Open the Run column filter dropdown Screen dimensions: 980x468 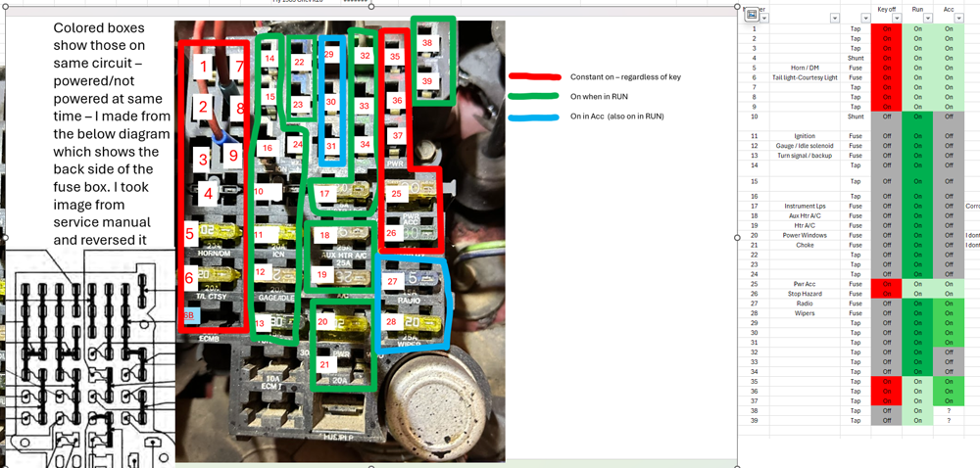tap(928, 19)
